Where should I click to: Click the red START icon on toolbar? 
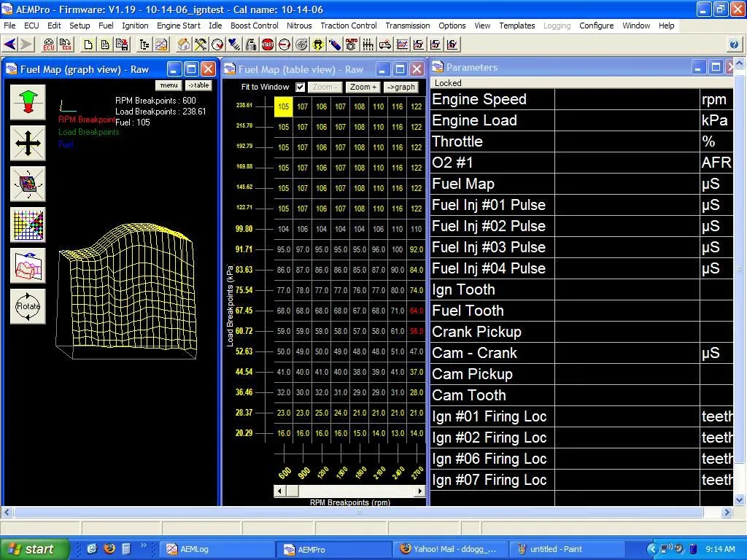(x=267, y=44)
